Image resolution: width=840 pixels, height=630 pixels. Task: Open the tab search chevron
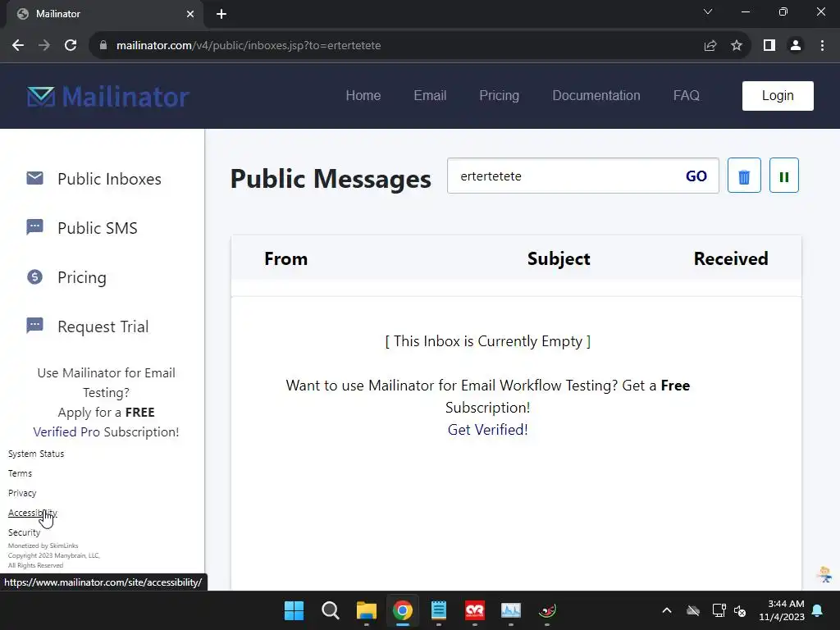click(708, 11)
